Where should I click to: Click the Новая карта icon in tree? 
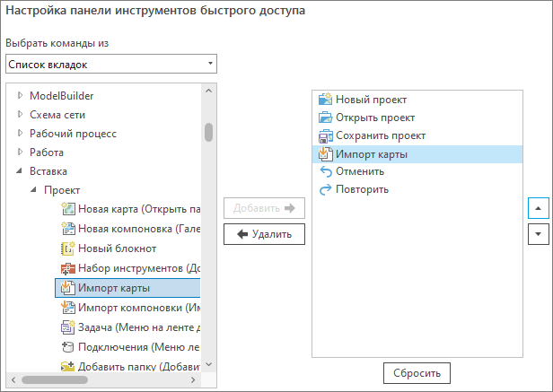[67, 209]
